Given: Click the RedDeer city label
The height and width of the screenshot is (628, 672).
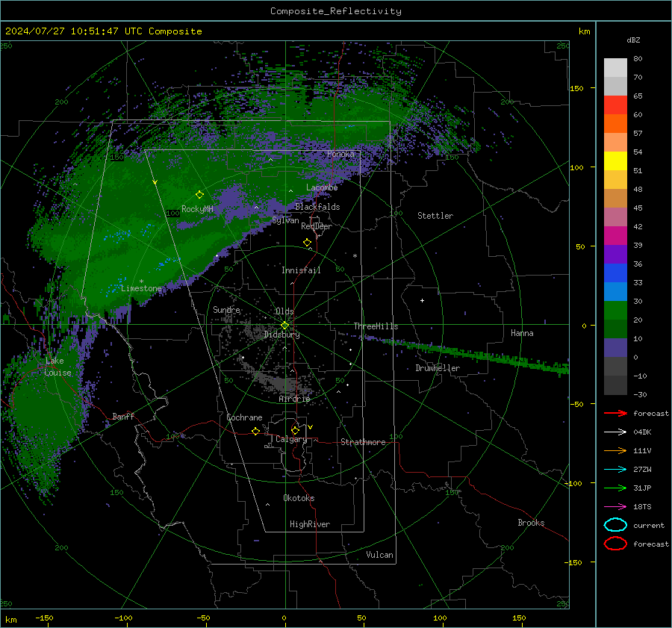Looking at the screenshot, I should (x=317, y=226).
